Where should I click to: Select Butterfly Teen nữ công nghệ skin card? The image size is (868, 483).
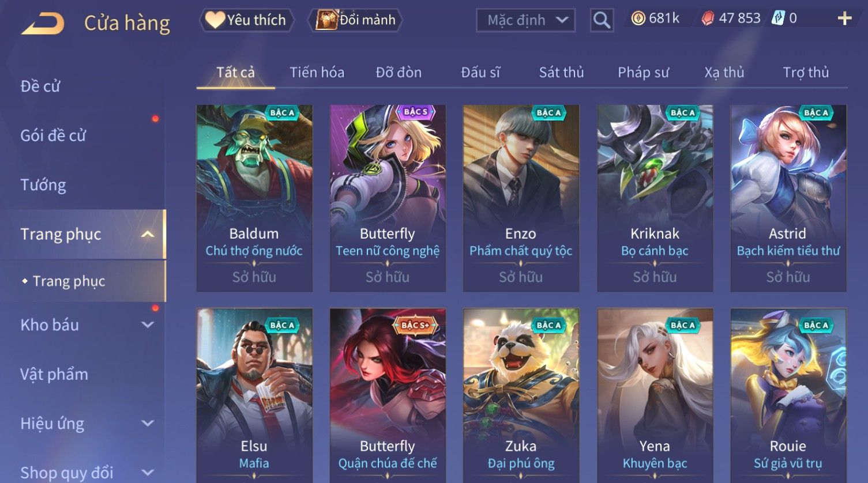pyautogui.click(x=388, y=198)
